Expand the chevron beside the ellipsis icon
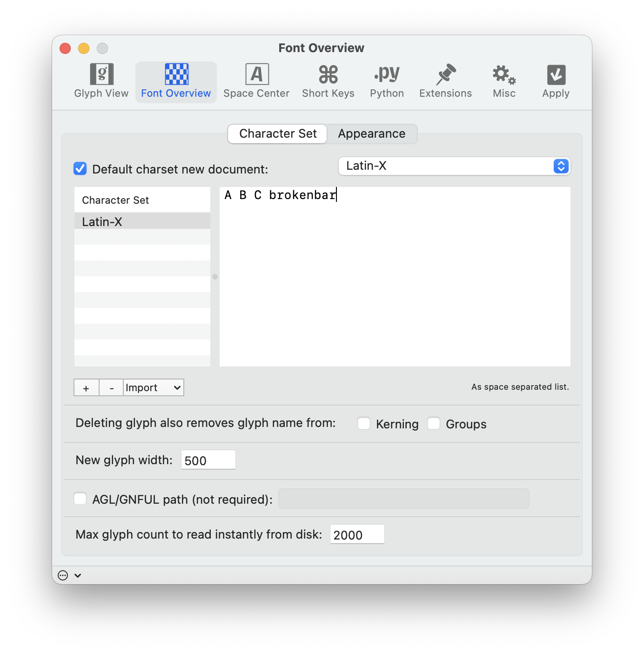Screen dimensions: 644x653 (78, 575)
